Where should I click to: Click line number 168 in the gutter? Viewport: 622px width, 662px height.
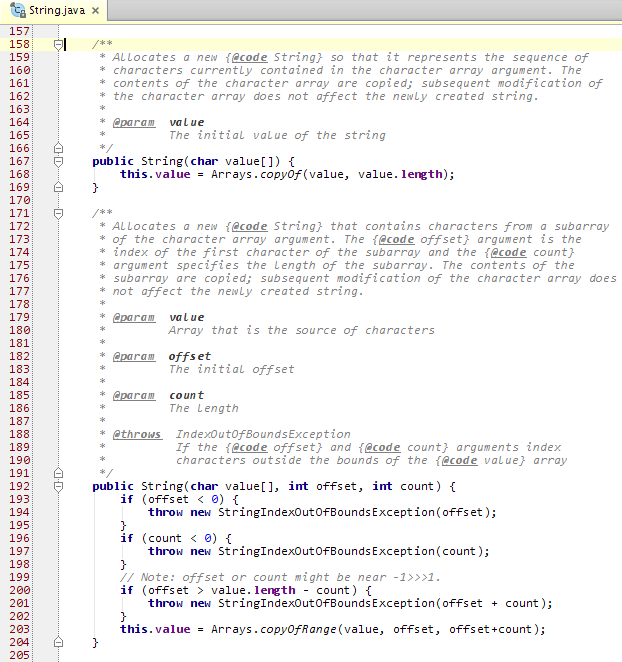(x=19, y=174)
